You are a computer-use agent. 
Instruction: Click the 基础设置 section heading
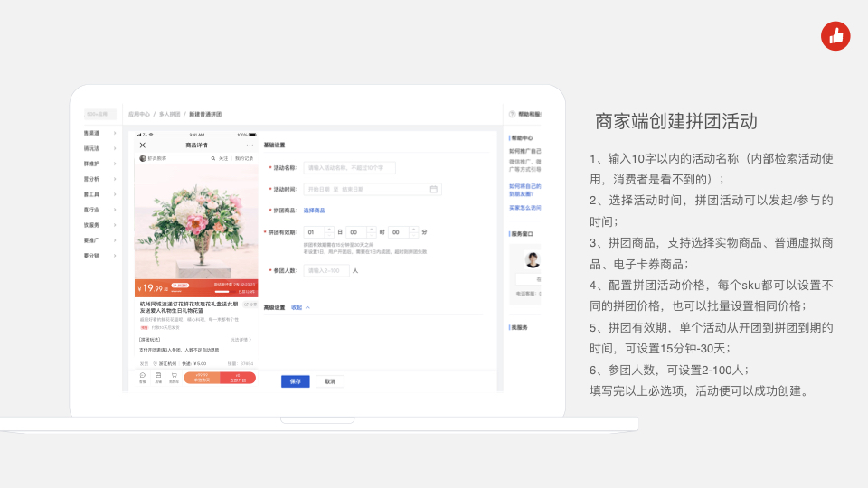click(x=274, y=145)
